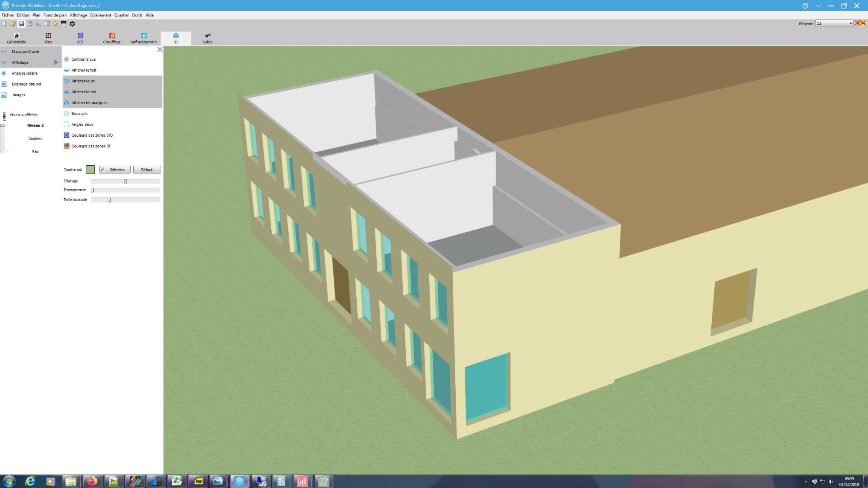Click the open folder toolbar icon
Image resolution: width=868 pixels, height=488 pixels.
point(13,24)
